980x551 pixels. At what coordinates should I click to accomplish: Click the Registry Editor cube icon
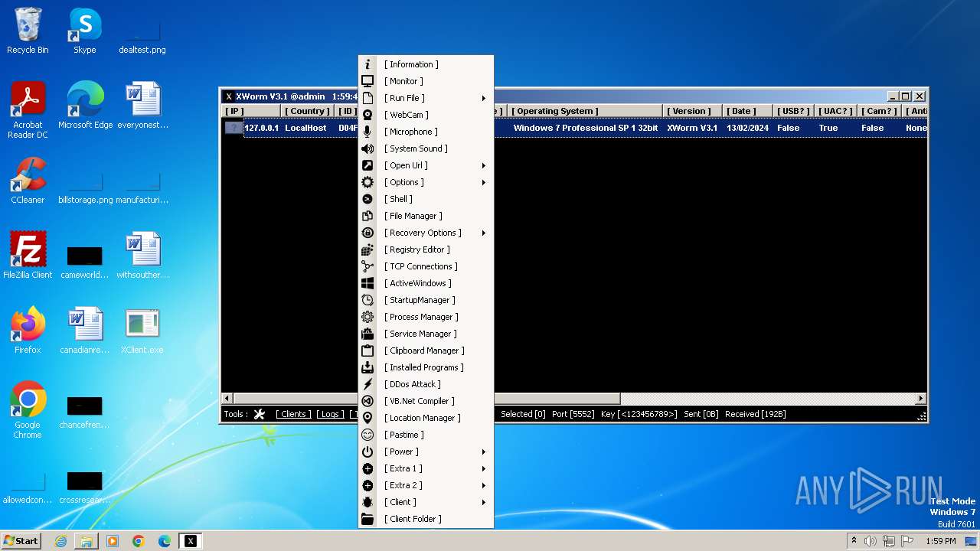pyautogui.click(x=367, y=249)
